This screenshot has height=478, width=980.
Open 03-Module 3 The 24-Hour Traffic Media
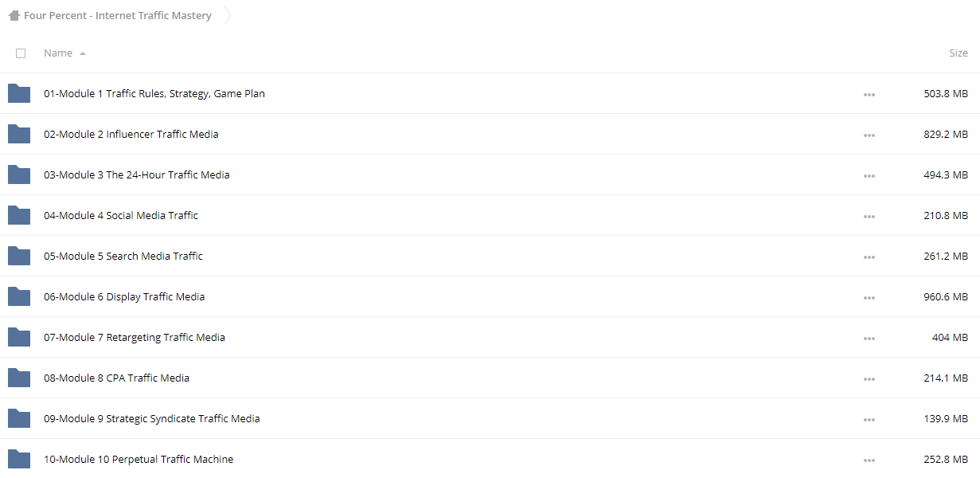click(137, 174)
